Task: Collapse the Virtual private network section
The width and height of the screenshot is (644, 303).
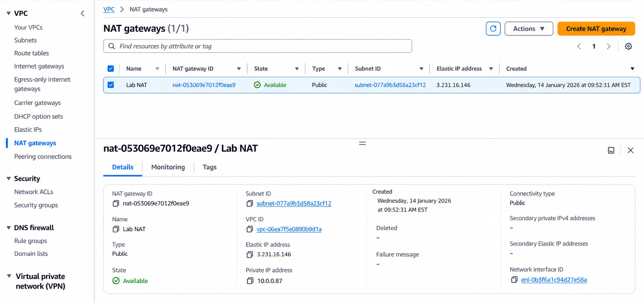Action: [9, 276]
